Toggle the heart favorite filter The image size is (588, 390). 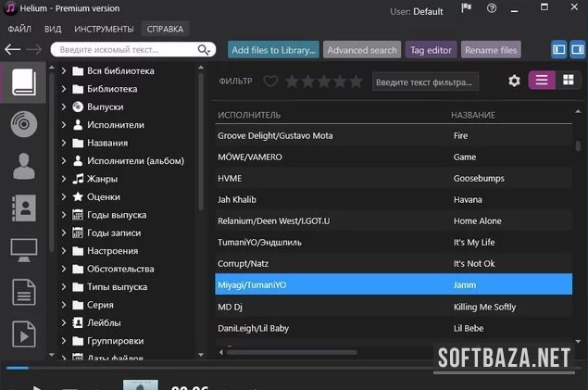coord(270,82)
